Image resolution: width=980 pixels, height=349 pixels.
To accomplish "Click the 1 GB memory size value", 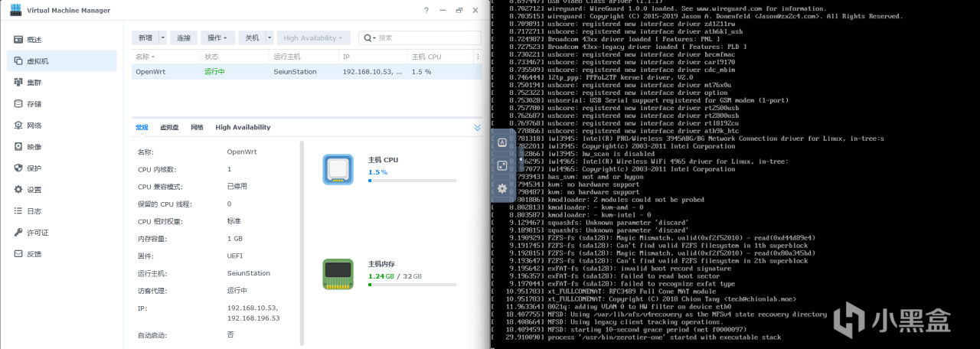I will point(234,239).
